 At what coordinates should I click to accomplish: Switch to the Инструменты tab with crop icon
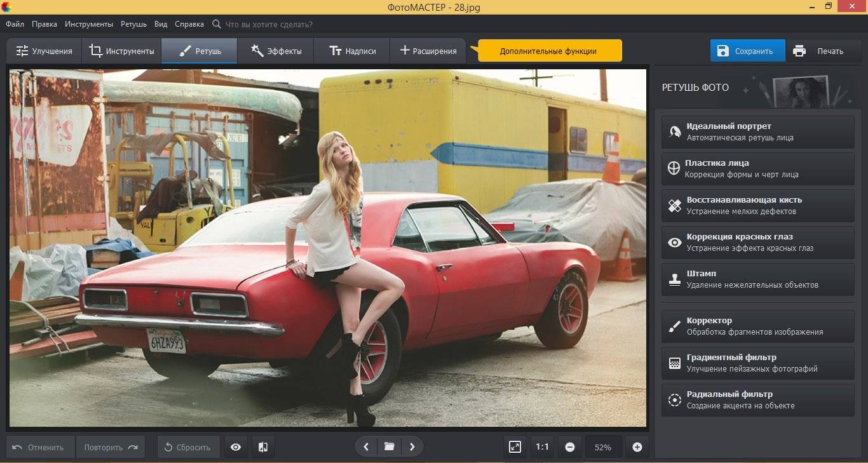point(121,51)
